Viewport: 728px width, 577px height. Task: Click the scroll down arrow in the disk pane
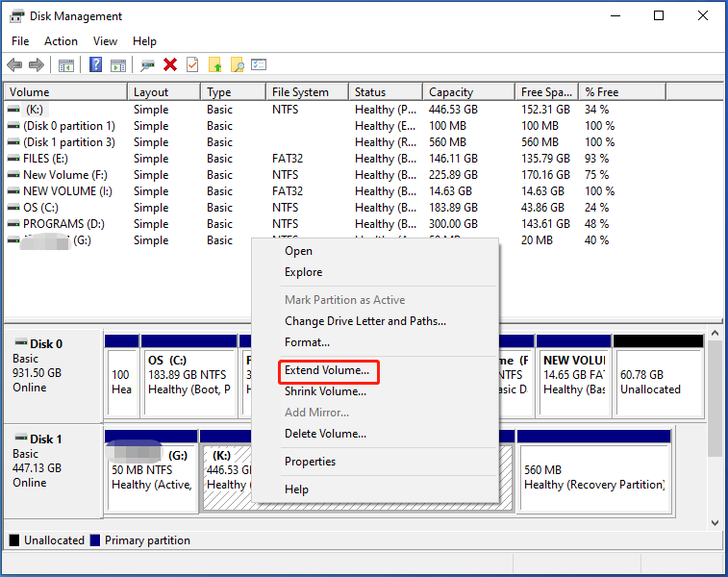(x=715, y=523)
